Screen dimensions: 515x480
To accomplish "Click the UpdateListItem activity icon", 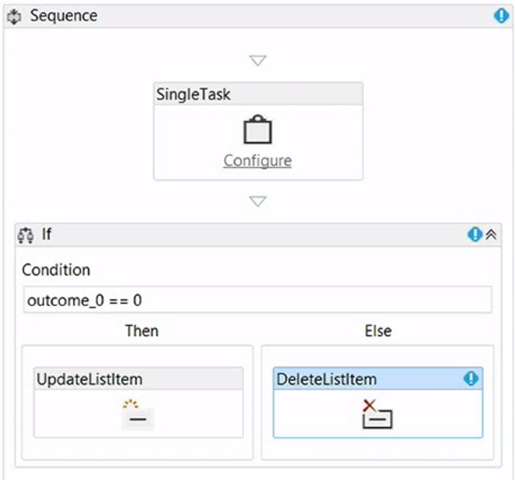I will [138, 414].
